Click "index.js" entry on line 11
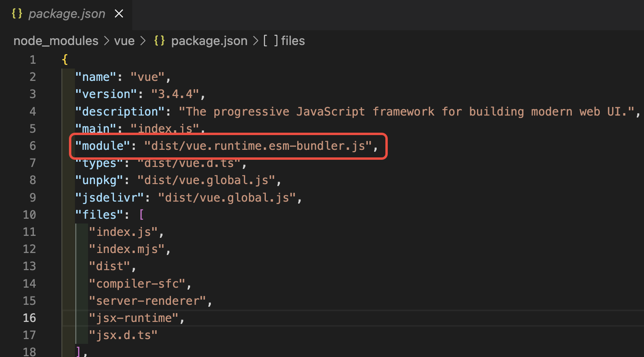644x357 pixels. click(x=124, y=232)
